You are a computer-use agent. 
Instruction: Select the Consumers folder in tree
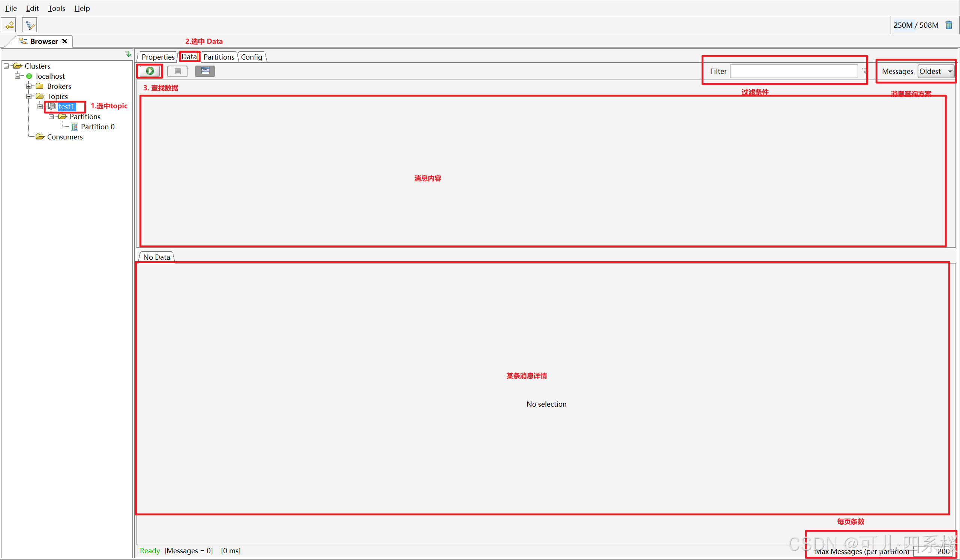coord(64,137)
